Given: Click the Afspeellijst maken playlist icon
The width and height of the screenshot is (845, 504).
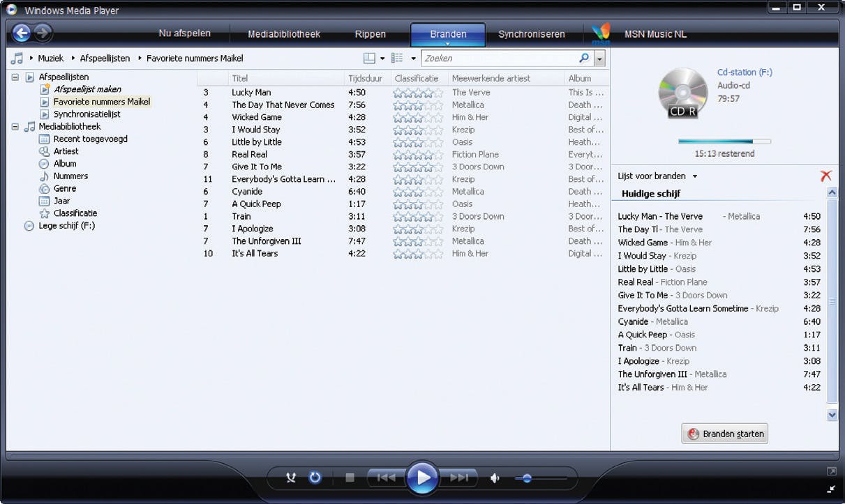Looking at the screenshot, I should 45,89.
